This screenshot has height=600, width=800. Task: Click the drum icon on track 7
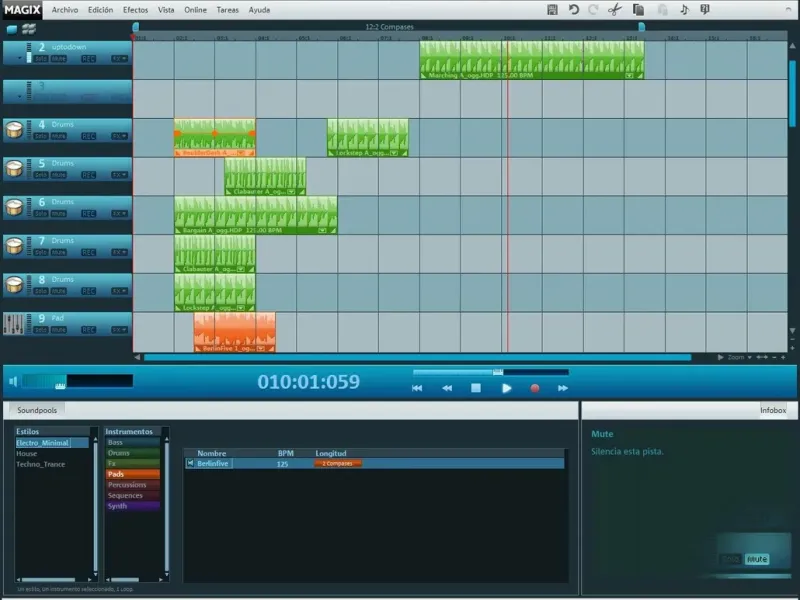tap(14, 246)
